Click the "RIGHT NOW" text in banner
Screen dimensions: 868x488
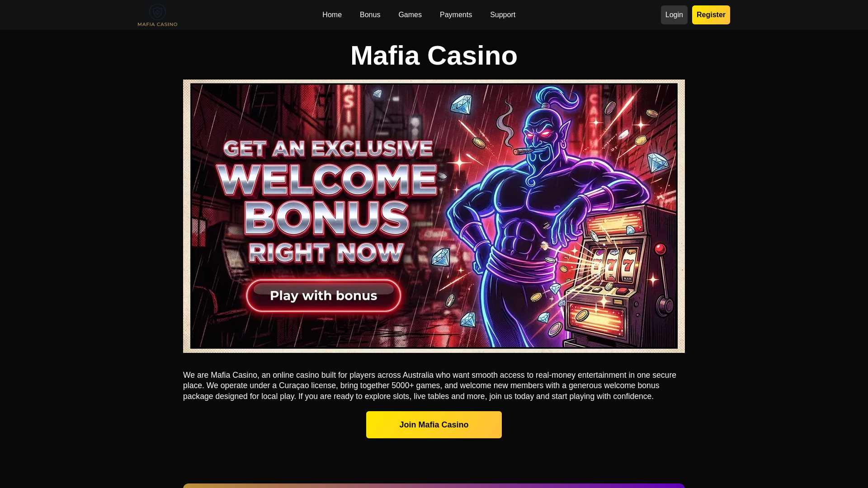pyautogui.click(x=326, y=252)
